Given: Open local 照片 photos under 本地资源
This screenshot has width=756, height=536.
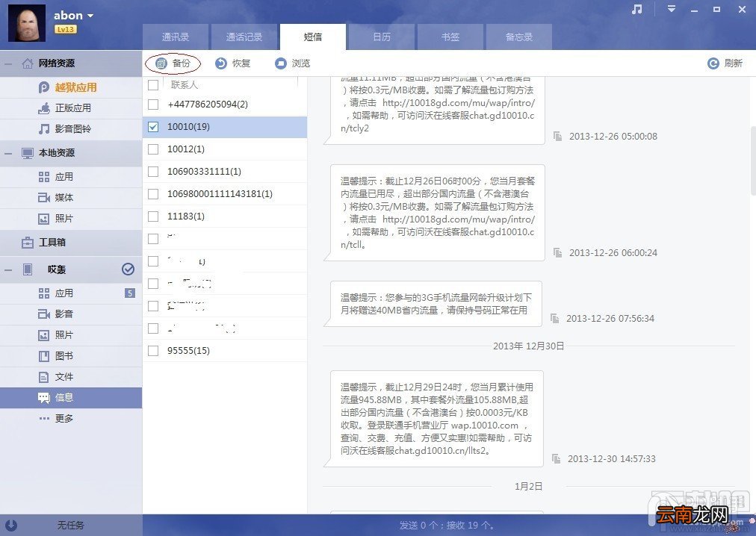Looking at the screenshot, I should point(71,218).
